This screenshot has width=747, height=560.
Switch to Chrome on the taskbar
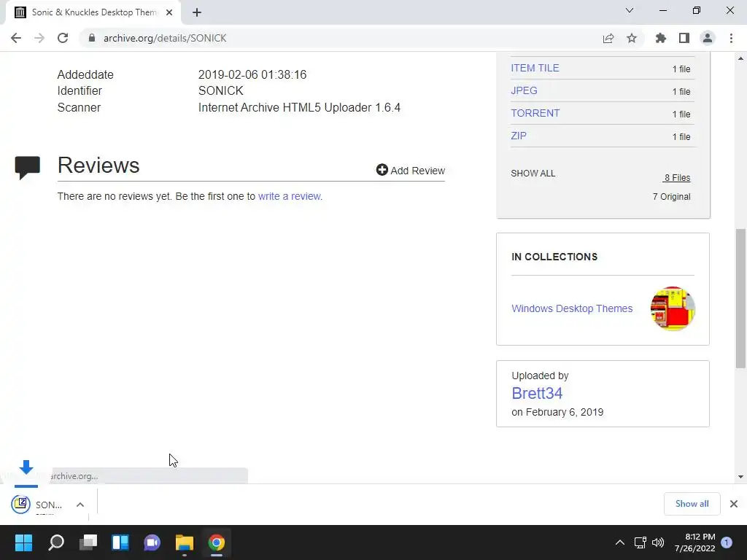pyautogui.click(x=216, y=542)
